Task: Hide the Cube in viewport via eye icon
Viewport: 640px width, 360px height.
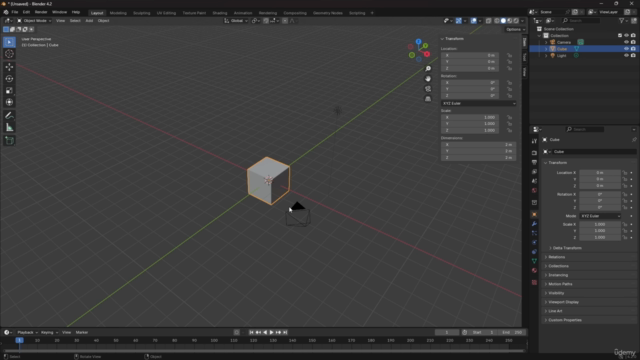Action: pyautogui.click(x=627, y=49)
